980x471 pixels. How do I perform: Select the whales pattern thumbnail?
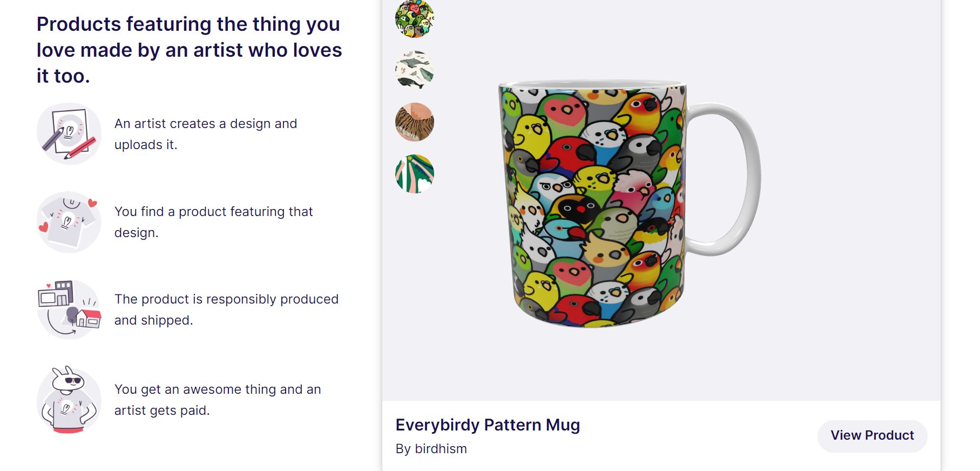pos(415,70)
